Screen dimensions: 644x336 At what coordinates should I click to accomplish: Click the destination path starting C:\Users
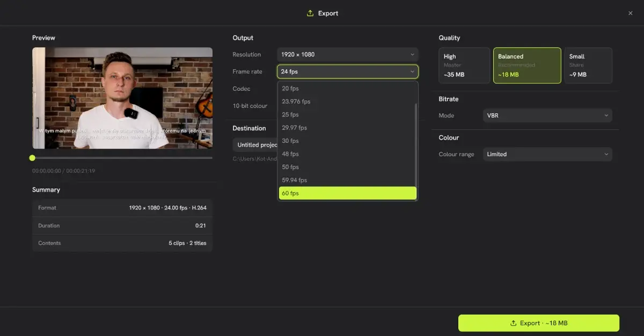255,159
